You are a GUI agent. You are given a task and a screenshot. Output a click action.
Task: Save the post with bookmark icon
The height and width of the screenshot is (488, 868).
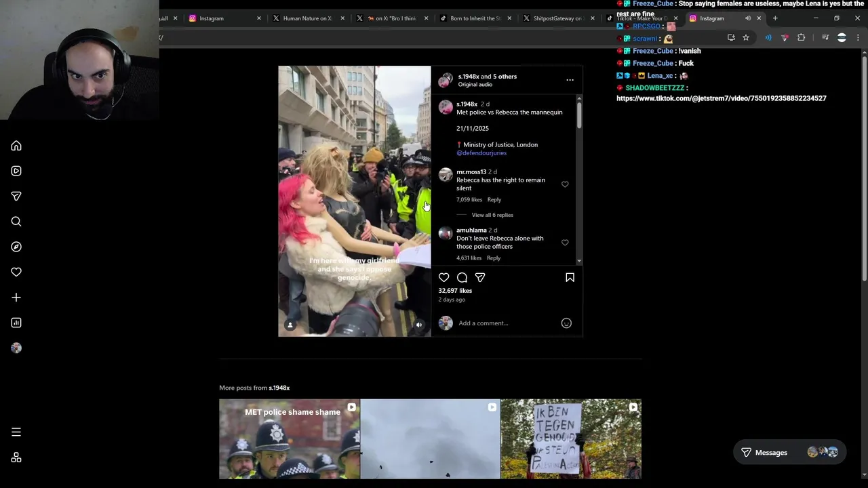tap(570, 277)
